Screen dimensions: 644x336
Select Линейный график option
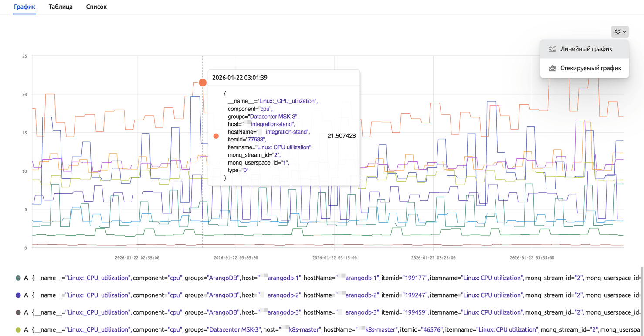pyautogui.click(x=586, y=49)
